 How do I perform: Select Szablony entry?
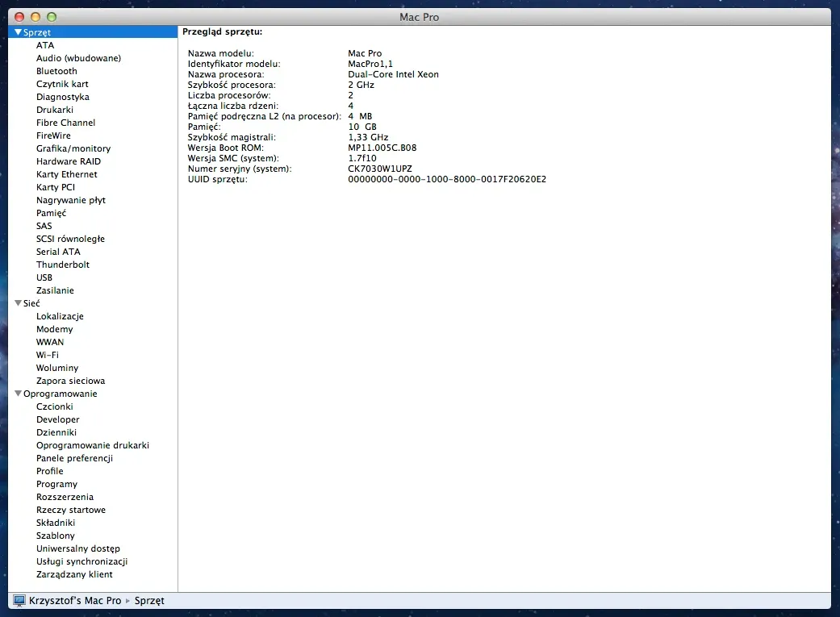pos(55,536)
